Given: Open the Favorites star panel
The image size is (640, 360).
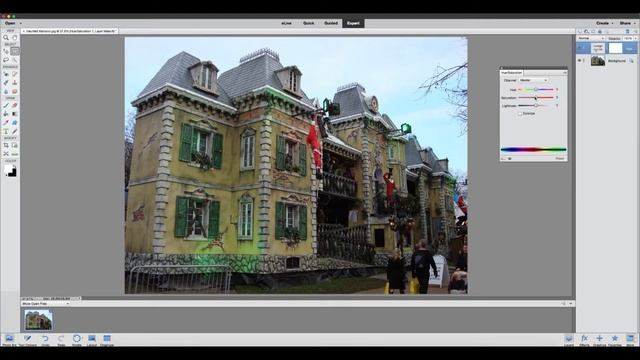Looking at the screenshot, I should 615,340.
